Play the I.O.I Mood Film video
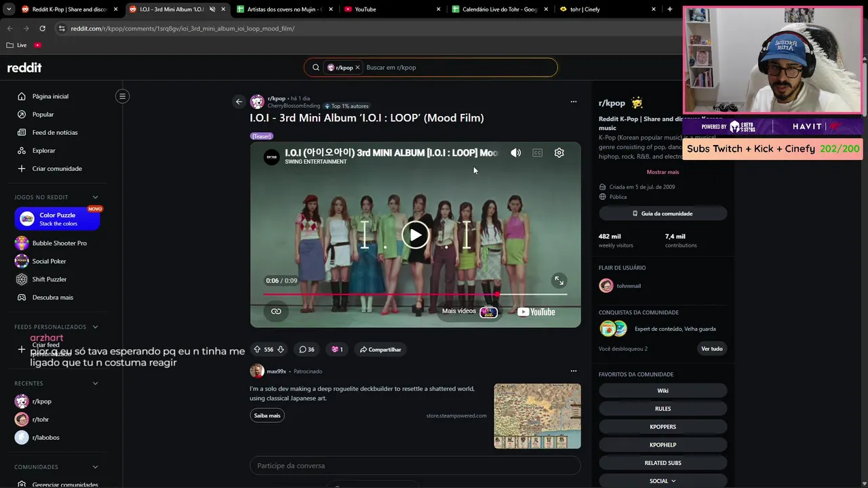Screen dimensions: 868x488 coord(416,235)
